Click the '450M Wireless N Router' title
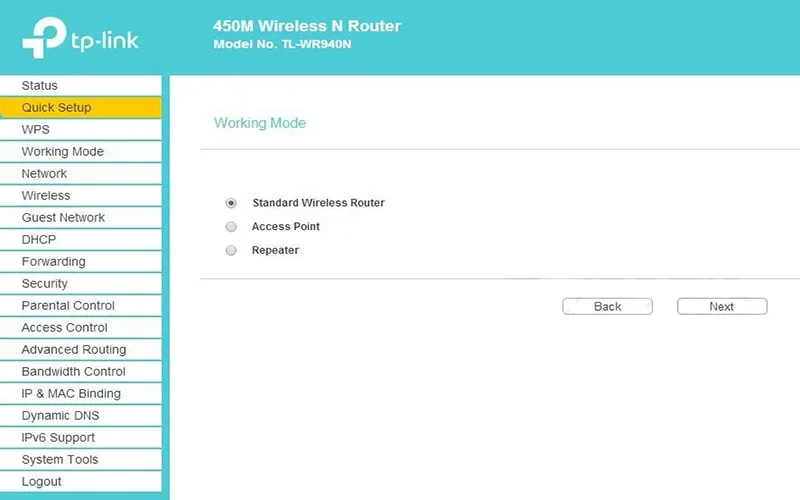This screenshot has width=800, height=500. coord(307,26)
